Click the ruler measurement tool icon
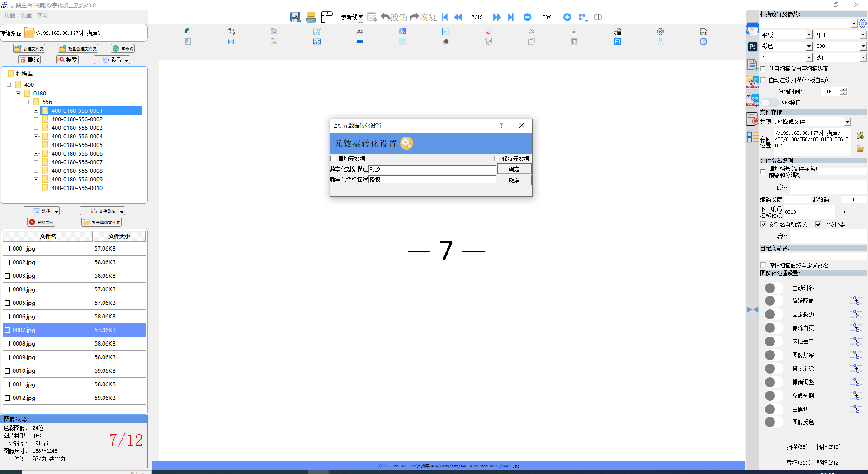The height and width of the screenshot is (474, 868). point(326,17)
